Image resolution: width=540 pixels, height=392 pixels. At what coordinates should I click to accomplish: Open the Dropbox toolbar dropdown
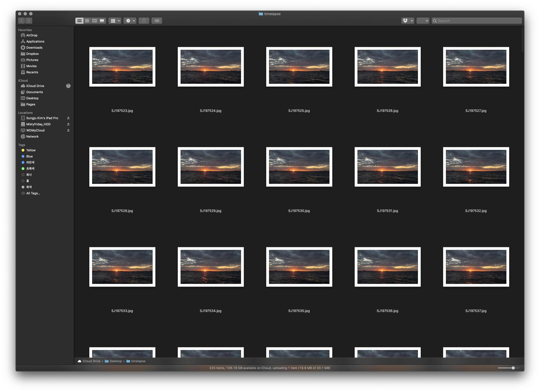pyautogui.click(x=408, y=21)
